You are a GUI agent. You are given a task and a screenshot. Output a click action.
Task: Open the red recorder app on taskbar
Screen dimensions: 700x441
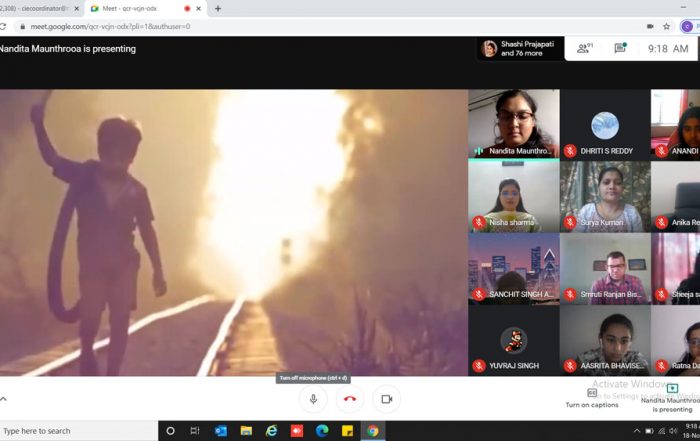297,431
